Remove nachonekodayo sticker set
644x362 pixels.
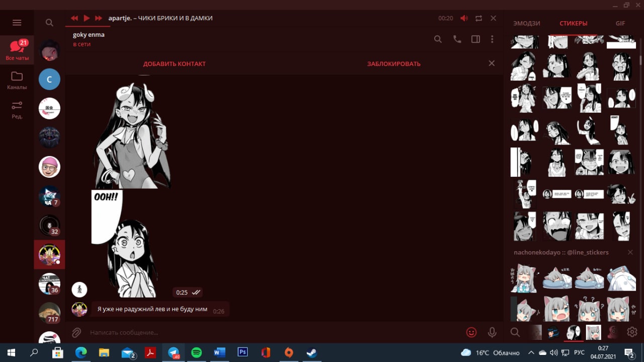pyautogui.click(x=630, y=252)
